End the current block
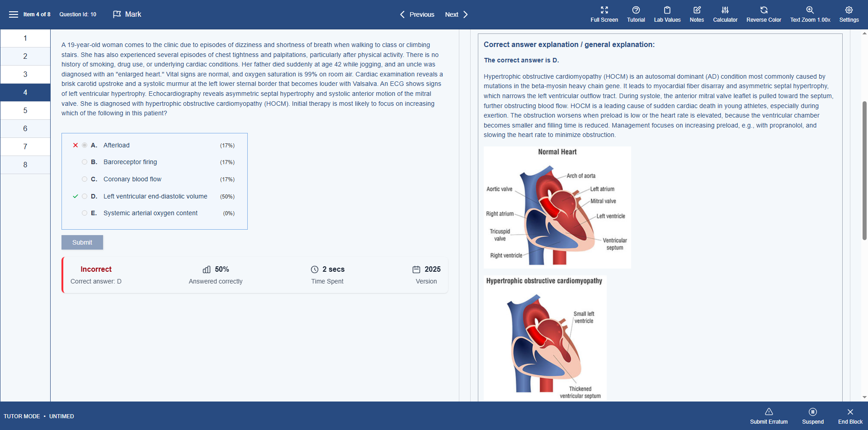The image size is (868, 430). click(x=849, y=415)
